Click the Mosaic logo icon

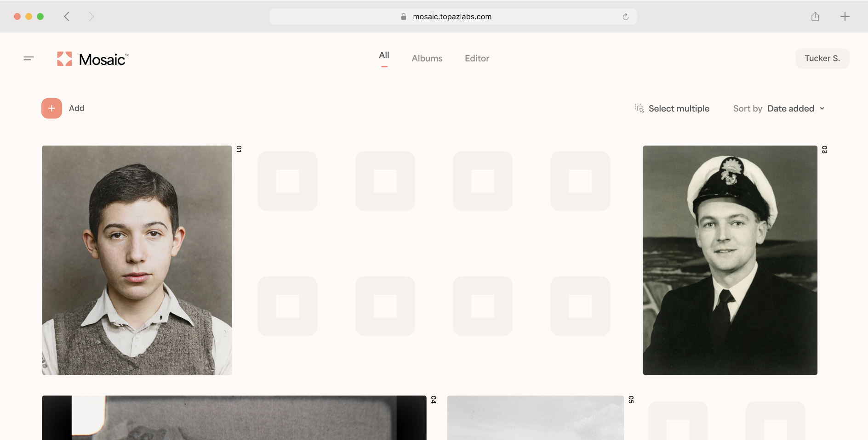point(64,59)
